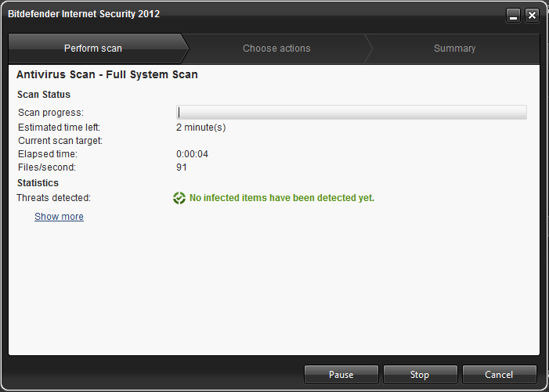The width and height of the screenshot is (549, 392).
Task: Expand statistics via Show more link
Action: click(59, 217)
